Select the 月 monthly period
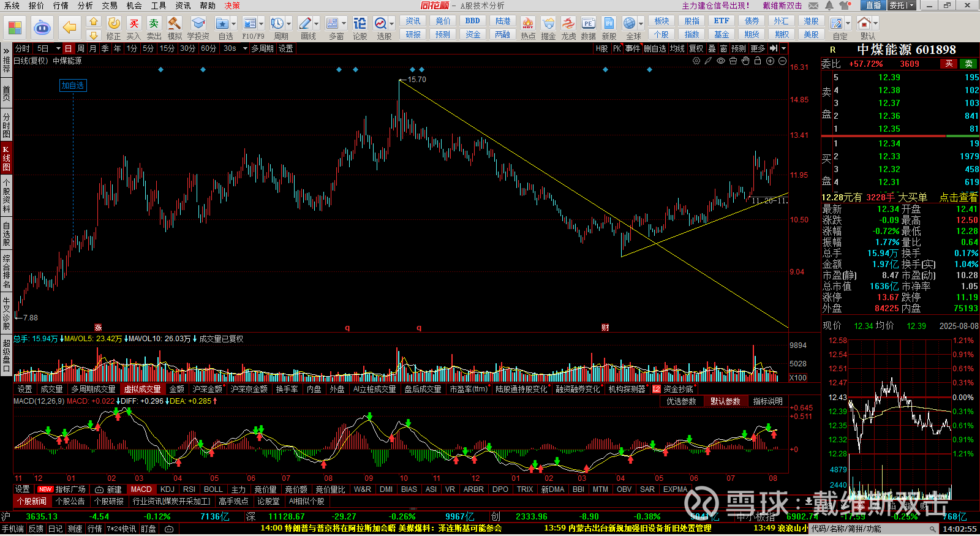 click(92, 48)
